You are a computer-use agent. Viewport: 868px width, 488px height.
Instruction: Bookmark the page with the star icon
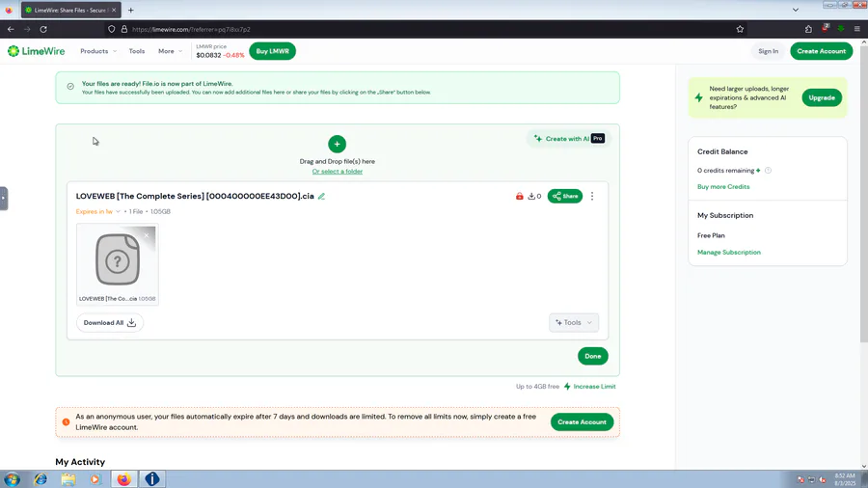[x=740, y=29]
